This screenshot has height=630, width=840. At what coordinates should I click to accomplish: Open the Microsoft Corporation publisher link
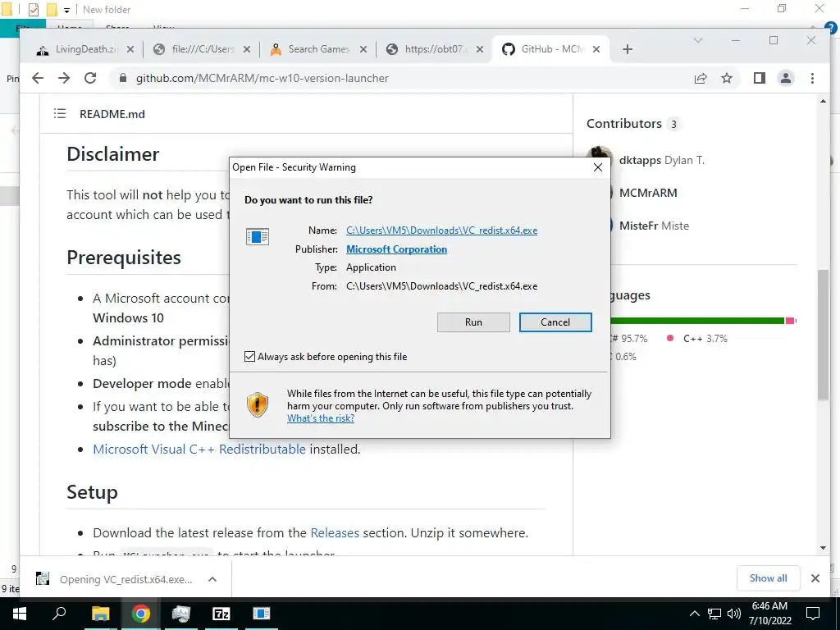[396, 249]
